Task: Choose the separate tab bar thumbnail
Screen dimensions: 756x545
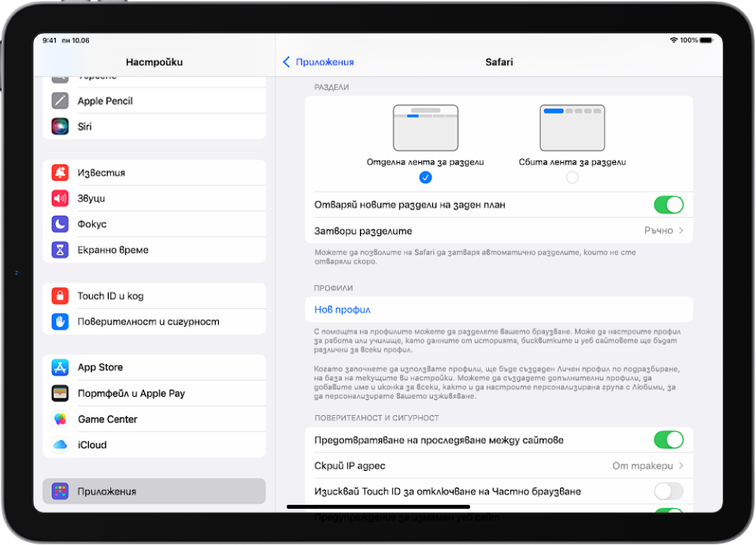Action: pyautogui.click(x=425, y=128)
